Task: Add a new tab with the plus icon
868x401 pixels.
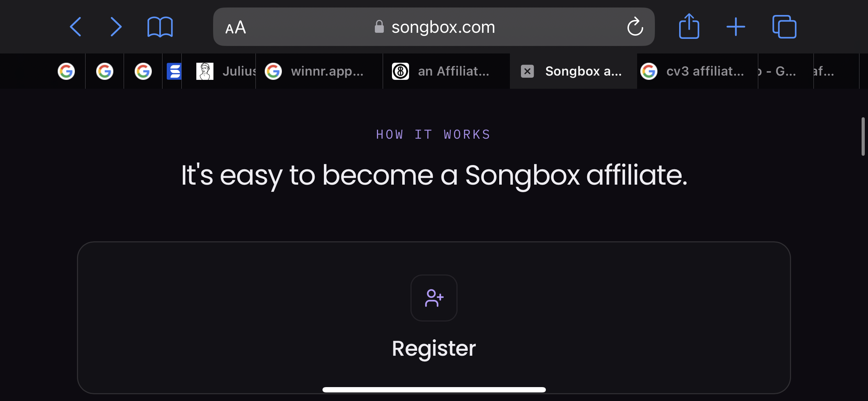Action: point(736,27)
